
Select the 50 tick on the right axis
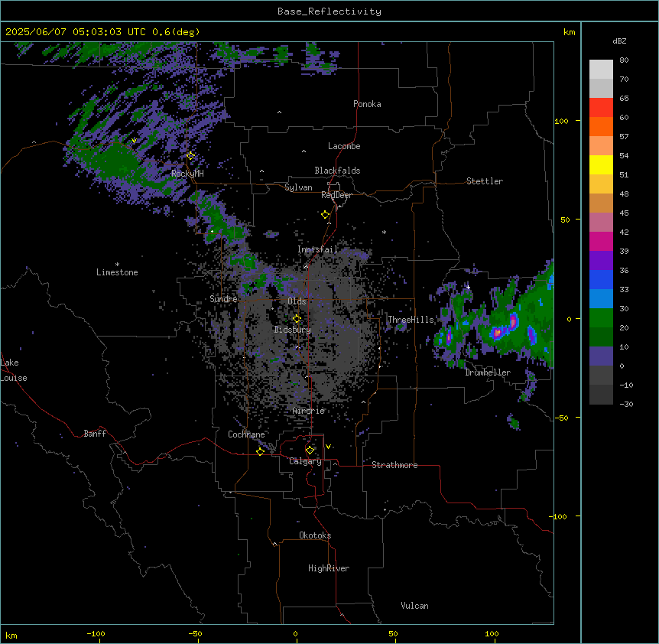(565, 220)
